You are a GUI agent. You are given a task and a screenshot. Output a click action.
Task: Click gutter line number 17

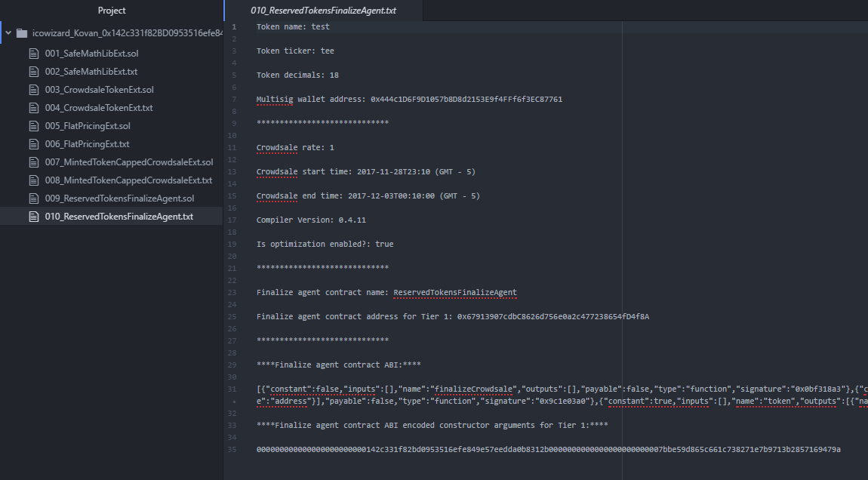pyautogui.click(x=232, y=220)
